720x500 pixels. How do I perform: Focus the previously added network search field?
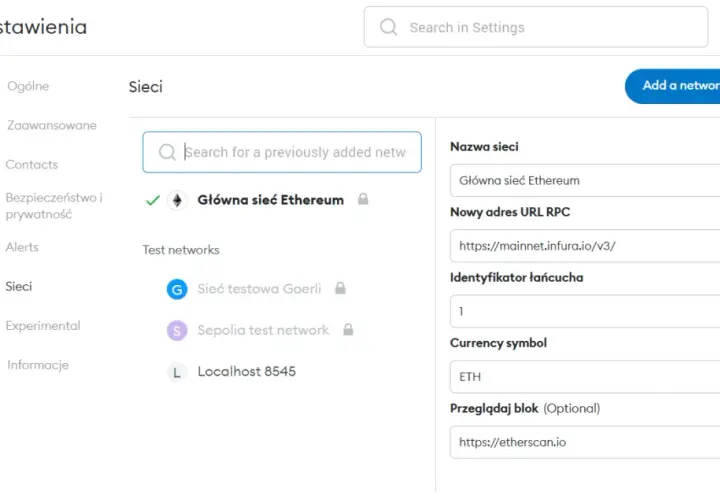(282, 152)
